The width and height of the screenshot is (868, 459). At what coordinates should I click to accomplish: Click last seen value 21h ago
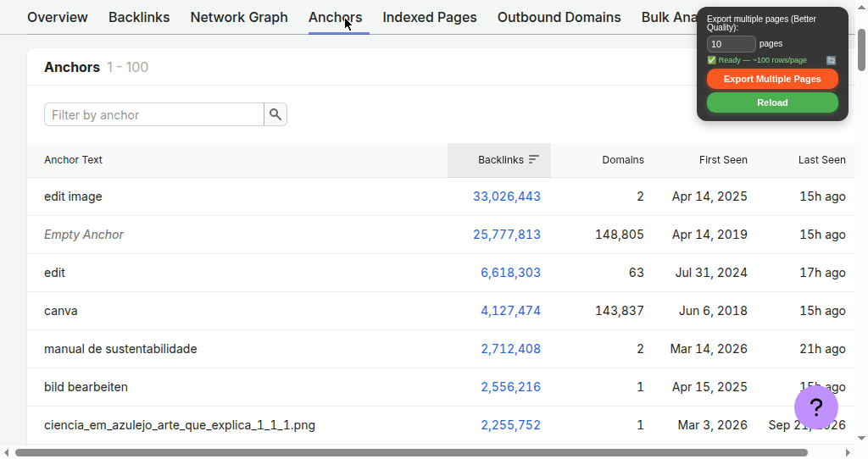click(x=822, y=349)
